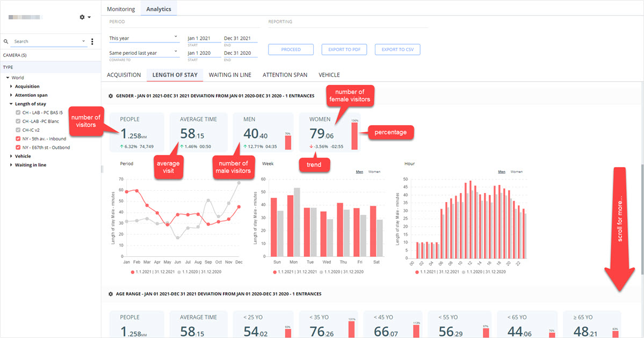Open the settings gear menu in sidebar

click(x=85, y=17)
